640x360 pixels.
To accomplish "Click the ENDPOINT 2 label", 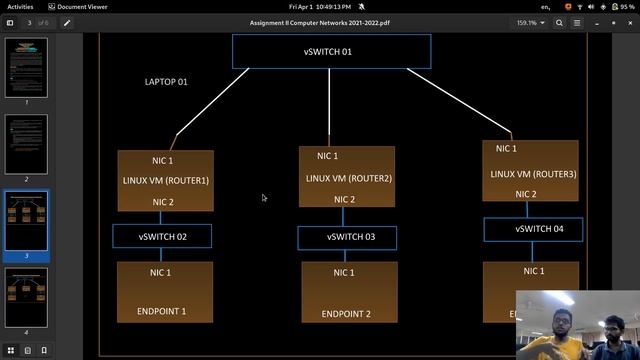I will [x=346, y=314].
